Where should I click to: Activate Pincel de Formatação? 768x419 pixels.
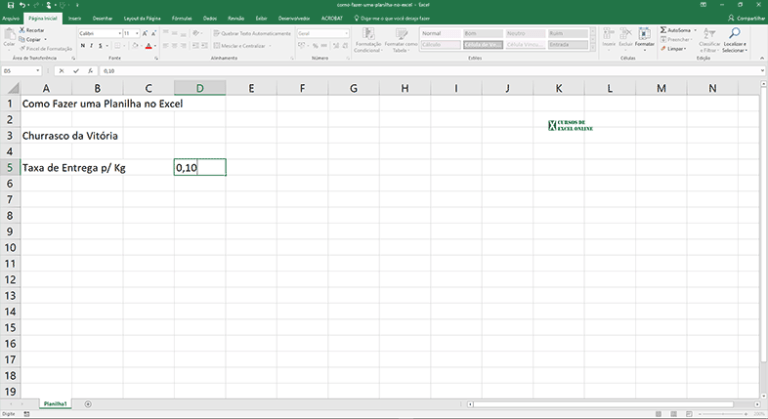click(x=46, y=49)
